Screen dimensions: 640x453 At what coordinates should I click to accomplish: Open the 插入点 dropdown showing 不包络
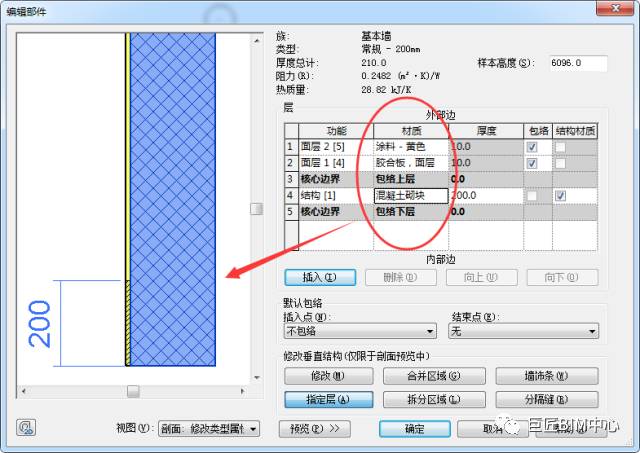[360, 331]
